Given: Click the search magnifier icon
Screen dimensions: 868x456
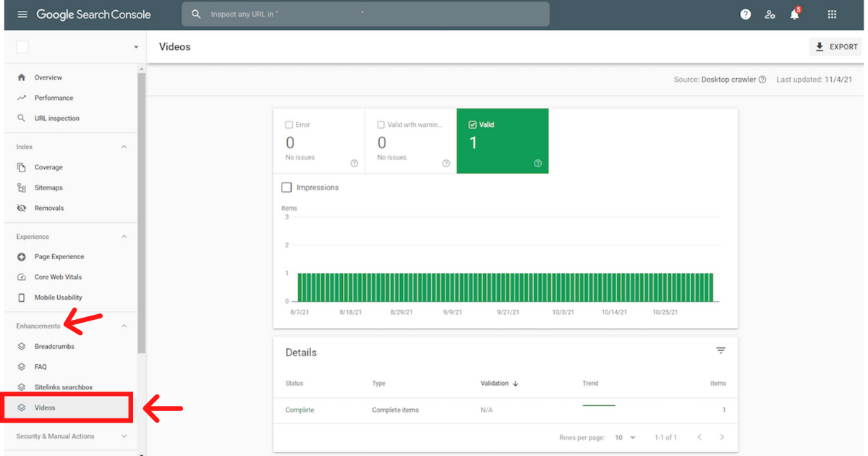Looking at the screenshot, I should (196, 14).
